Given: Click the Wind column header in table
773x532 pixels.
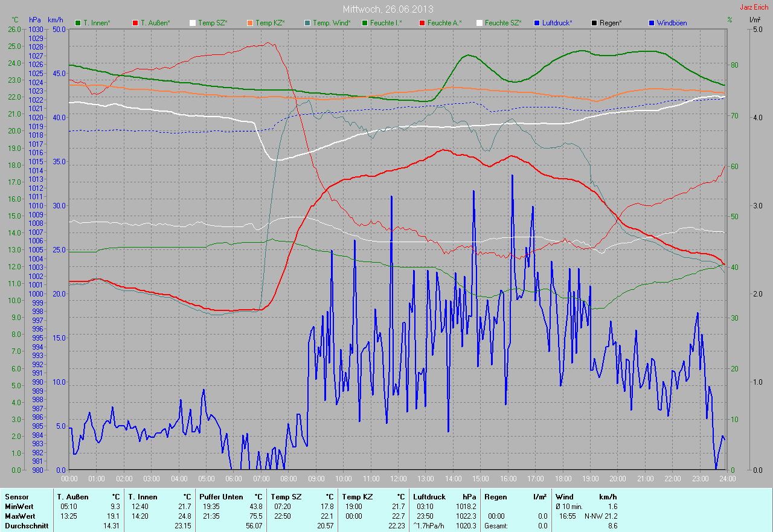Looking at the screenshot, I should coord(564,496).
